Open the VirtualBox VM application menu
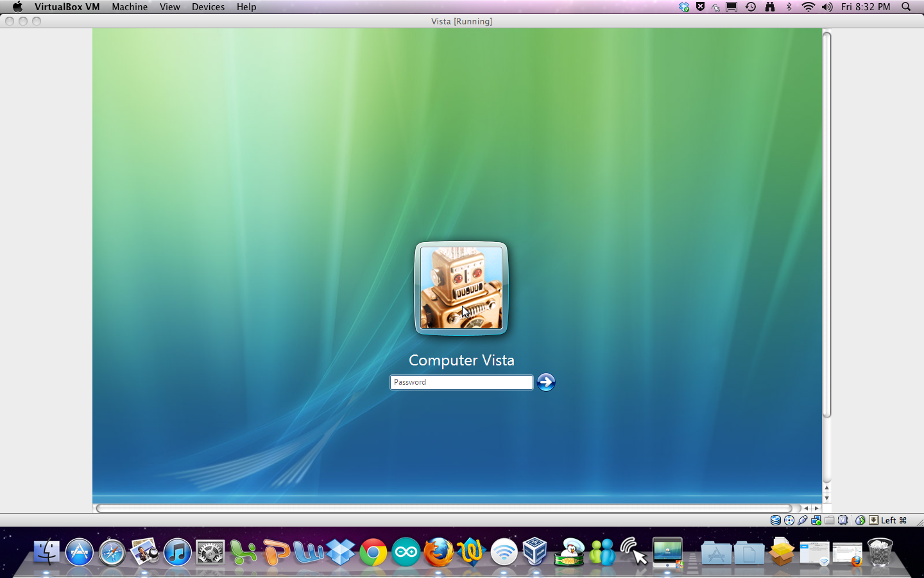 coord(67,7)
